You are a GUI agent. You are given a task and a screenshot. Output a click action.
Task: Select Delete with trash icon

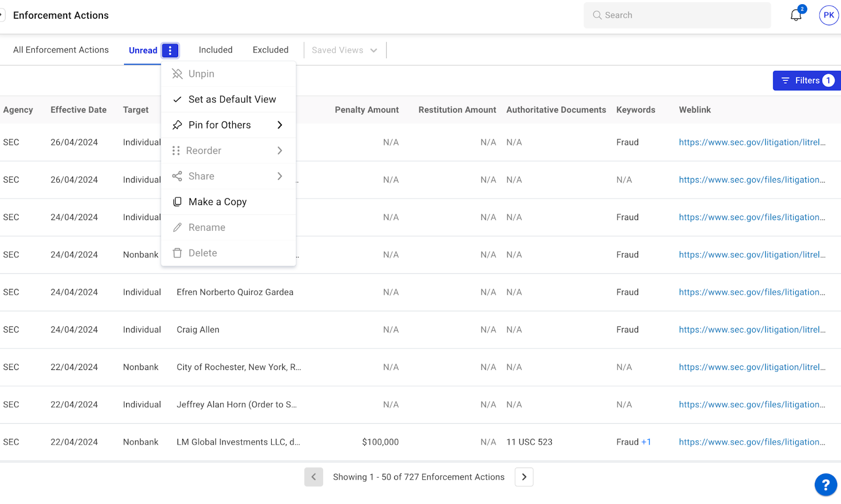pos(202,253)
